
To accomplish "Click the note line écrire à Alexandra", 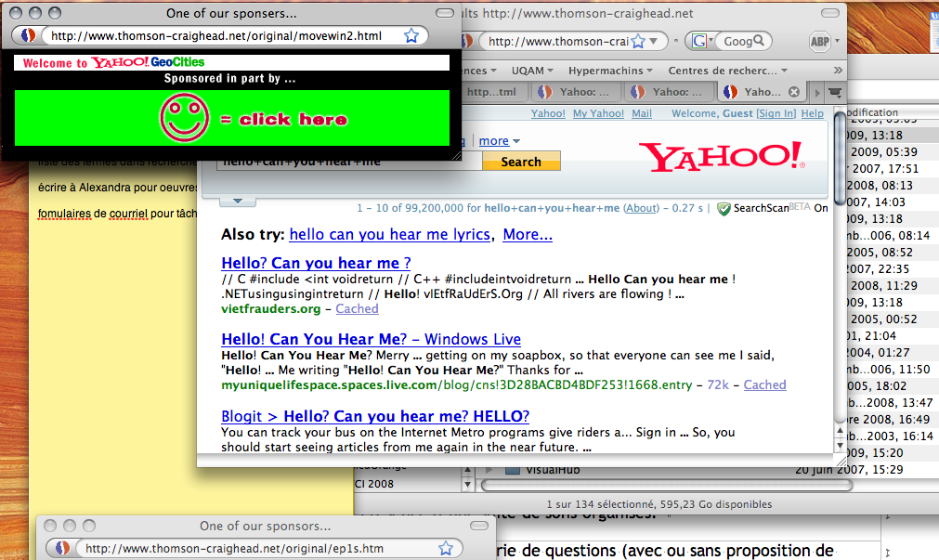I will point(118,188).
